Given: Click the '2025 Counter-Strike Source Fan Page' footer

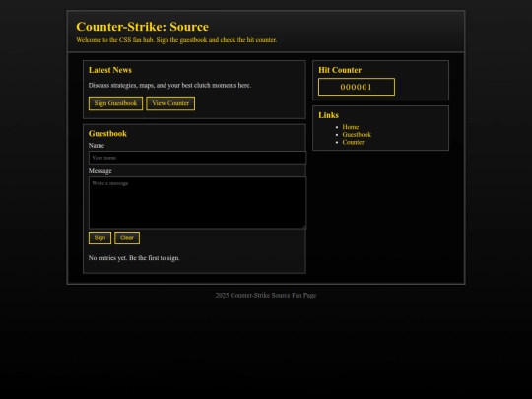Looking at the screenshot, I should (266, 296).
